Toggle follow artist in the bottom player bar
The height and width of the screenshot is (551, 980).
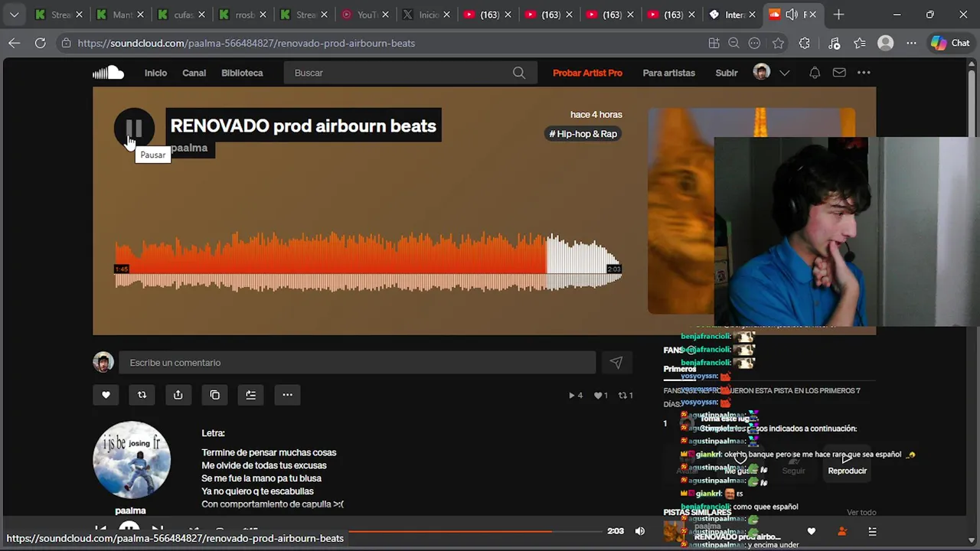pyautogui.click(x=842, y=532)
